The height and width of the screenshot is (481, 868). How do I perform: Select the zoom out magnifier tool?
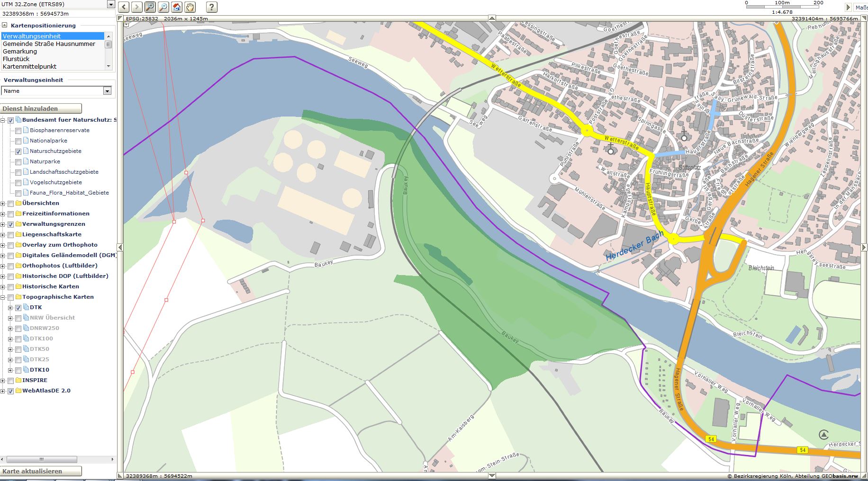163,7
